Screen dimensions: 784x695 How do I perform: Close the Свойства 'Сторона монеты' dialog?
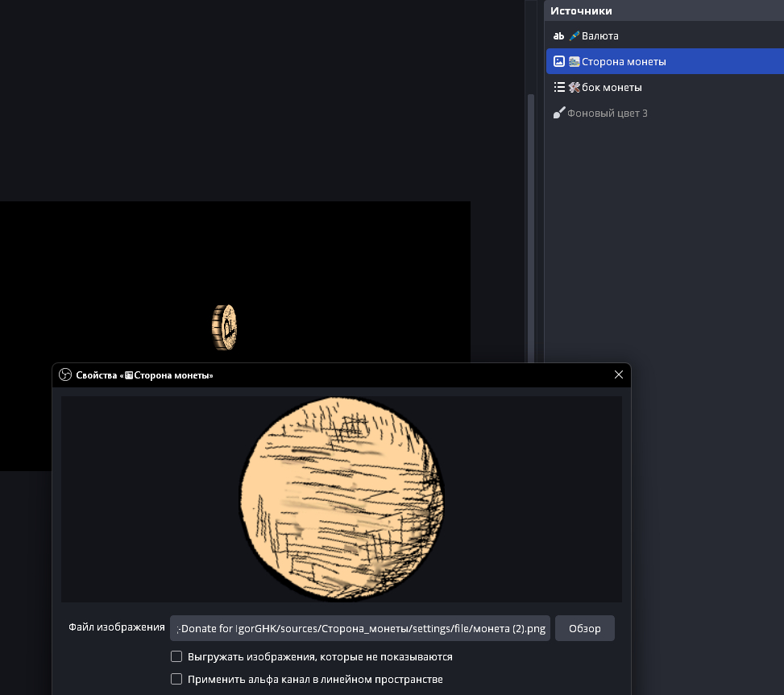pos(619,375)
